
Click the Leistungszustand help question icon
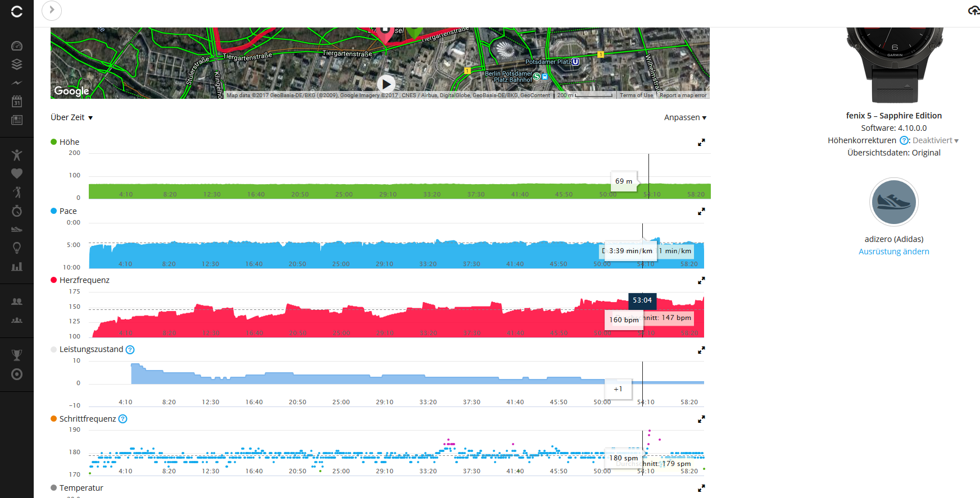130,350
